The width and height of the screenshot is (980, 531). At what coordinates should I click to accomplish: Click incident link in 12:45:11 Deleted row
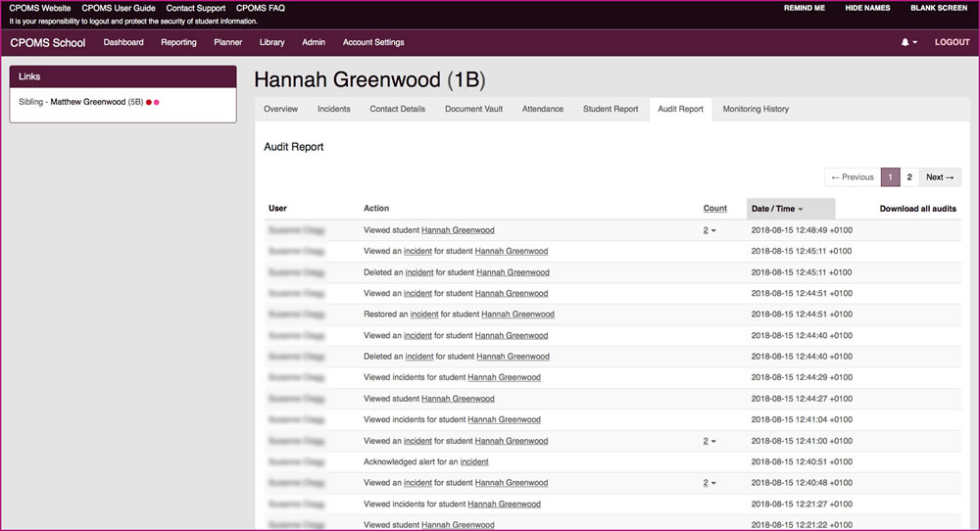tap(419, 272)
